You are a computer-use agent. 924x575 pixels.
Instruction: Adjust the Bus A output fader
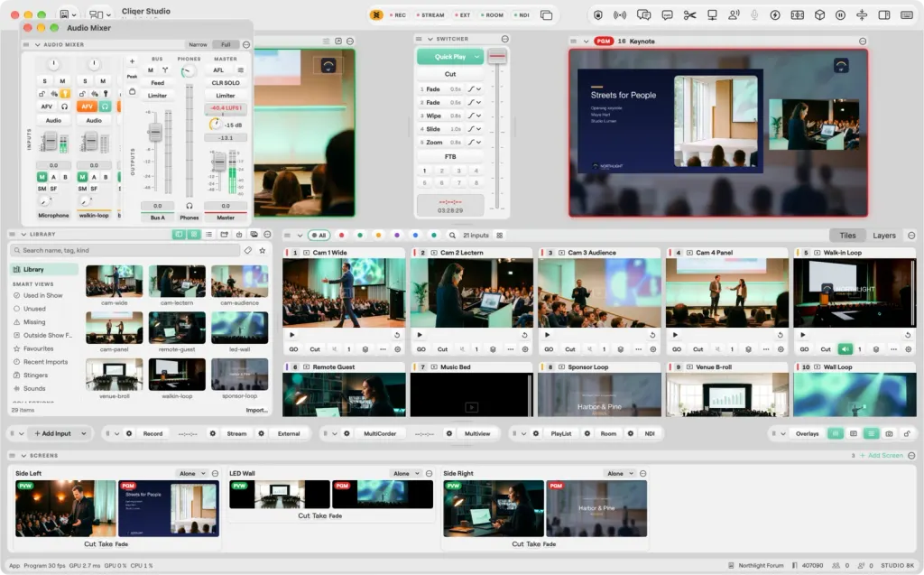155,132
